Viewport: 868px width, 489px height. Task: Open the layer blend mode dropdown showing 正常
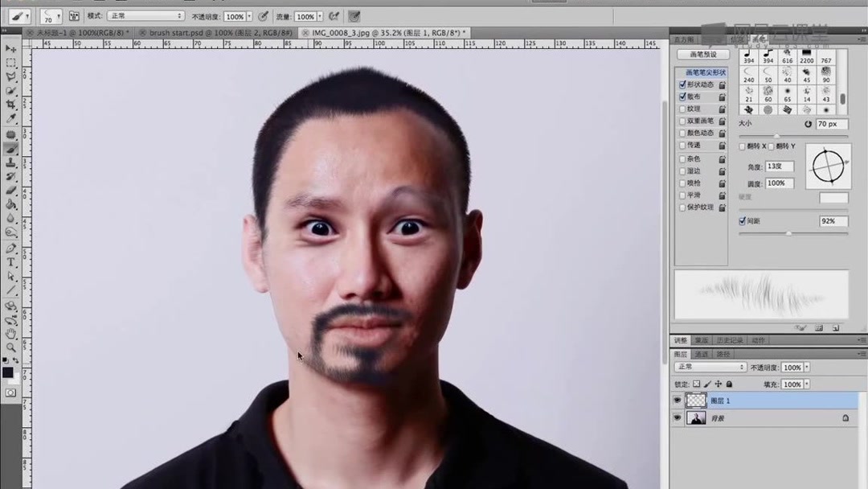[710, 367]
